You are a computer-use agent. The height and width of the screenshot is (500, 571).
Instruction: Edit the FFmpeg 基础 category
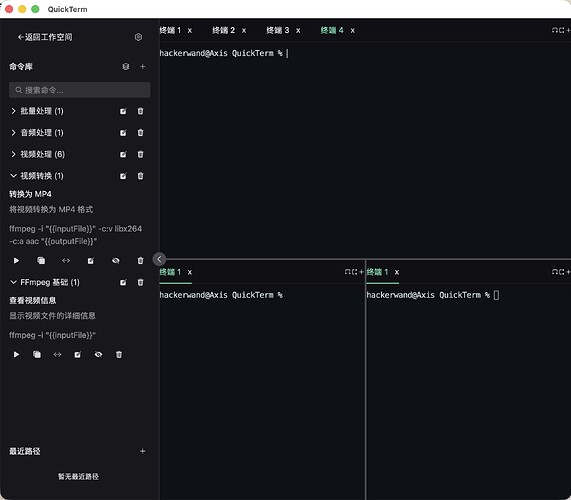123,282
